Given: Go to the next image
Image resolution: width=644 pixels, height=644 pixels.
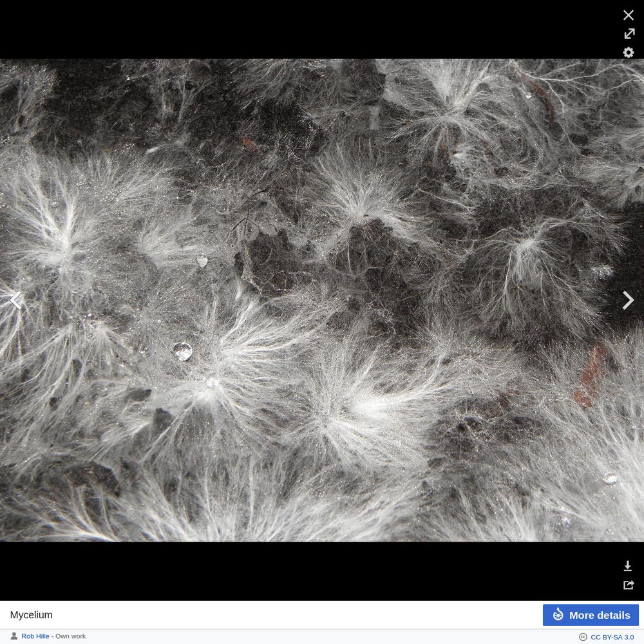Looking at the screenshot, I should click(x=628, y=300).
